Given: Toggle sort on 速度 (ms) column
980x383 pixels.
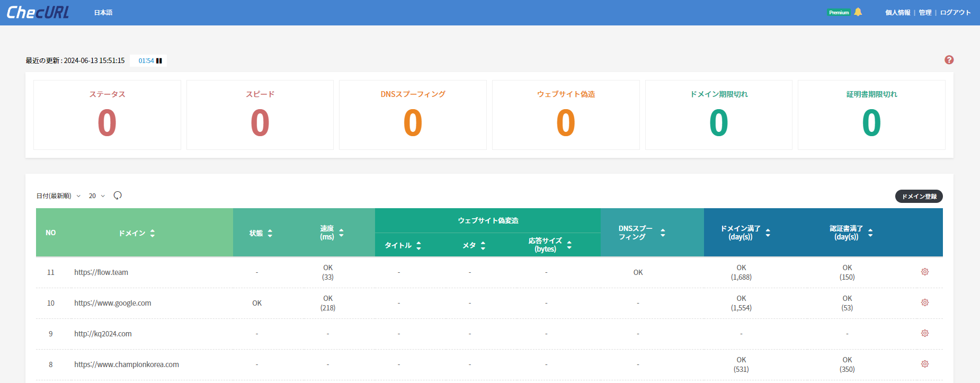Looking at the screenshot, I should [x=341, y=233].
